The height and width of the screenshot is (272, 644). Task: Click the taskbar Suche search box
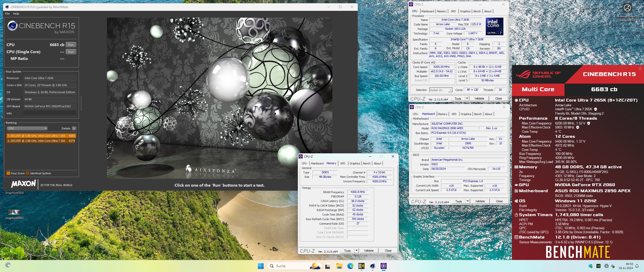[x=295, y=266]
